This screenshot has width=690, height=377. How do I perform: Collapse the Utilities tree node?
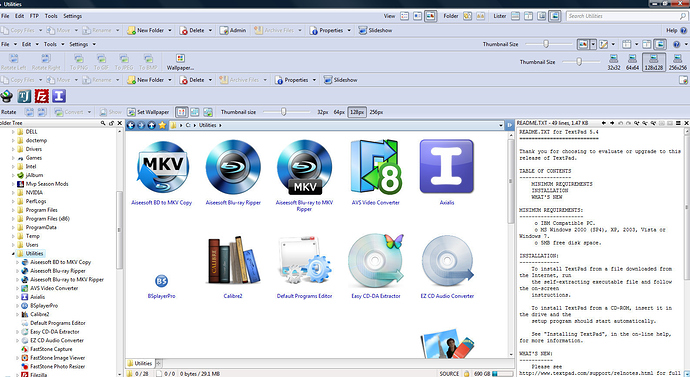coord(13,254)
